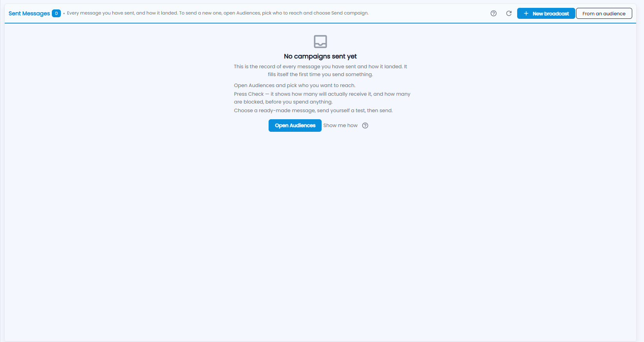
Task: Choose From an audience button
Action: [x=604, y=13]
